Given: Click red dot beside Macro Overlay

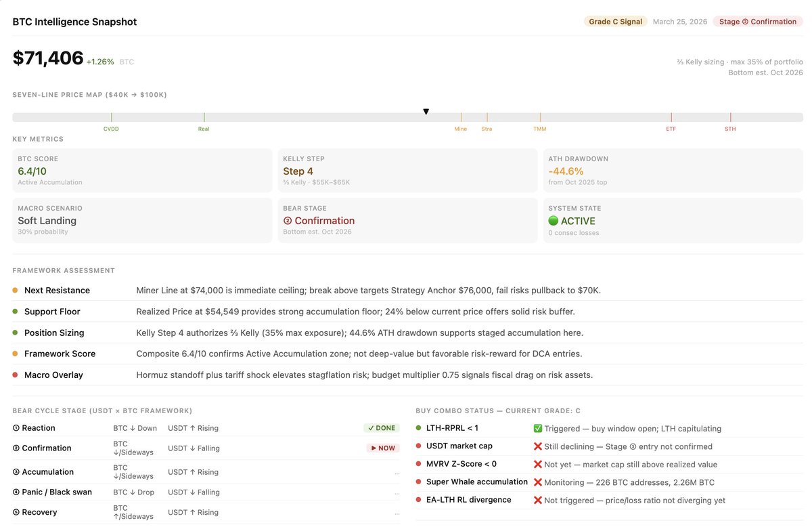Looking at the screenshot, I should [16, 375].
